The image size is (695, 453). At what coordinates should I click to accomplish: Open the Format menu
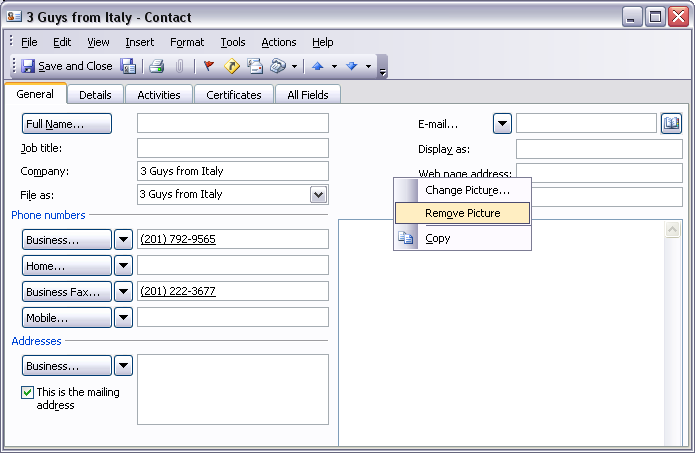[x=187, y=42]
